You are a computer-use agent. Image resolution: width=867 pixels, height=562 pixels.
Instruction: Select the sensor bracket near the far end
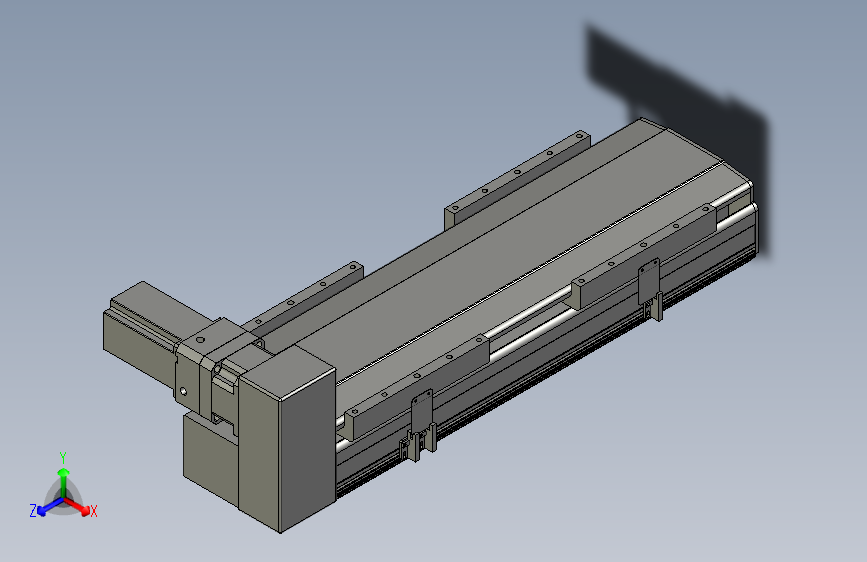(650, 288)
